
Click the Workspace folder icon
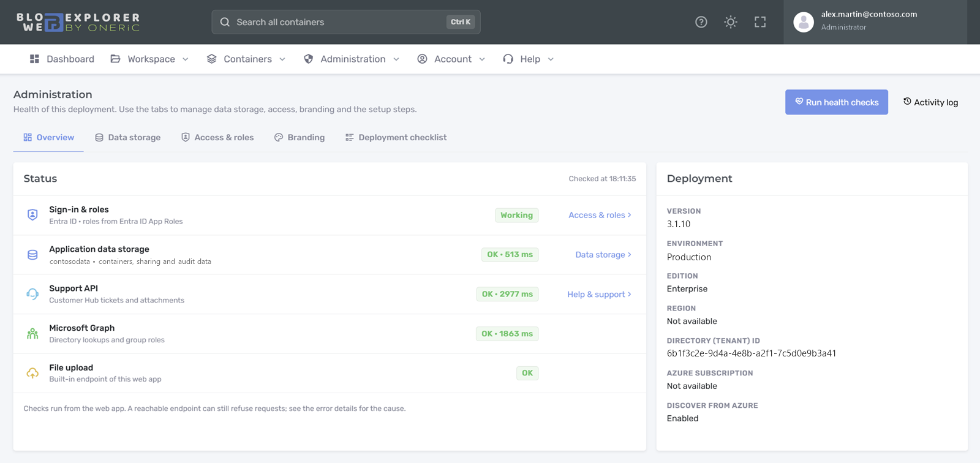115,59
